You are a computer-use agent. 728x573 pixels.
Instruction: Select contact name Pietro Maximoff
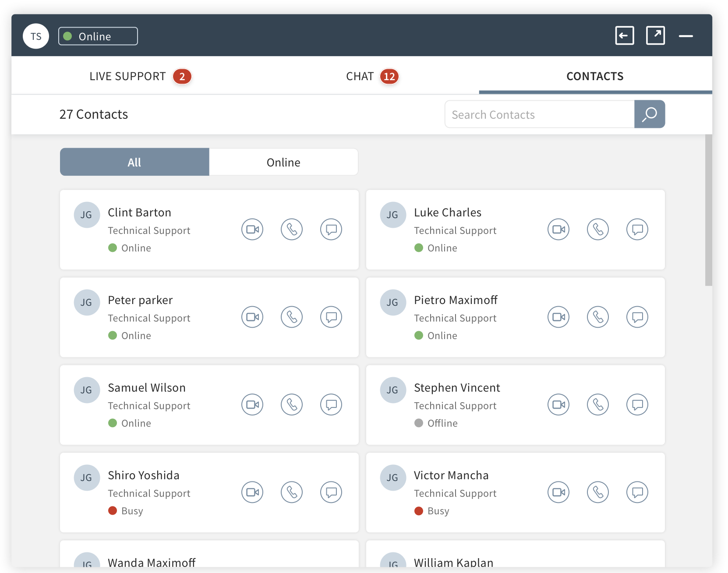[456, 300]
